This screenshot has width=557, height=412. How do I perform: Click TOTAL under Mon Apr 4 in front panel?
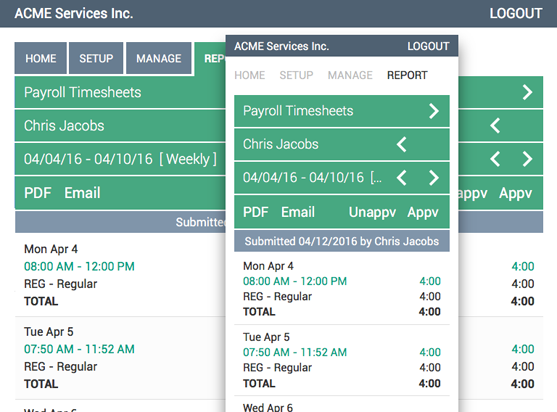pyautogui.click(x=259, y=312)
